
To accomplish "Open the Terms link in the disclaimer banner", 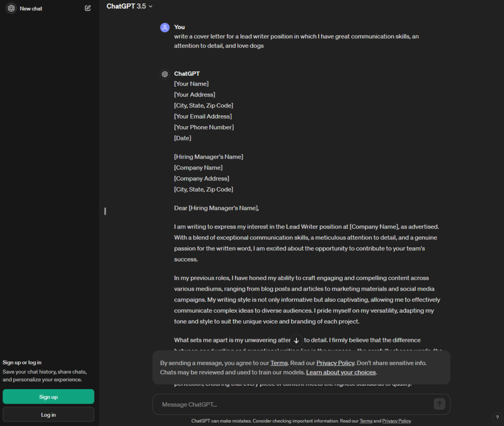I will click(279, 363).
